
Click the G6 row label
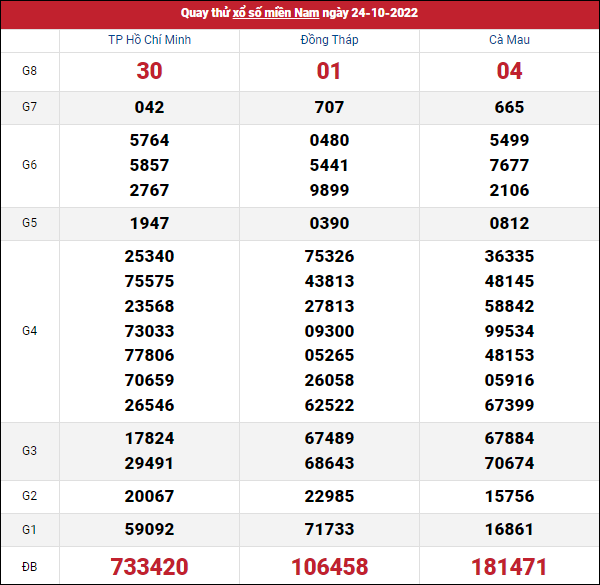(29, 165)
